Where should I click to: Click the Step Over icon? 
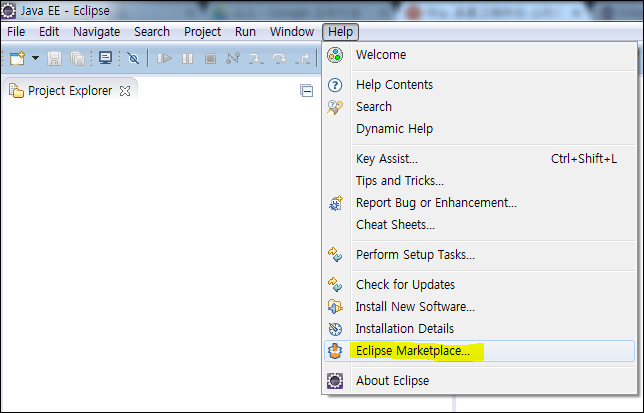click(x=279, y=59)
